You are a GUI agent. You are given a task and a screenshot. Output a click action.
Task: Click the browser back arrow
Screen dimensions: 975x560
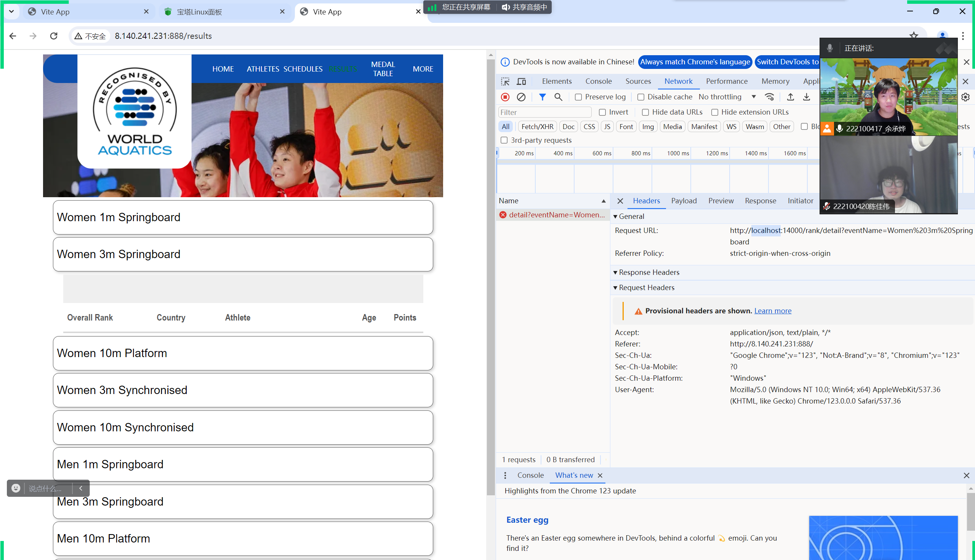pyautogui.click(x=13, y=36)
